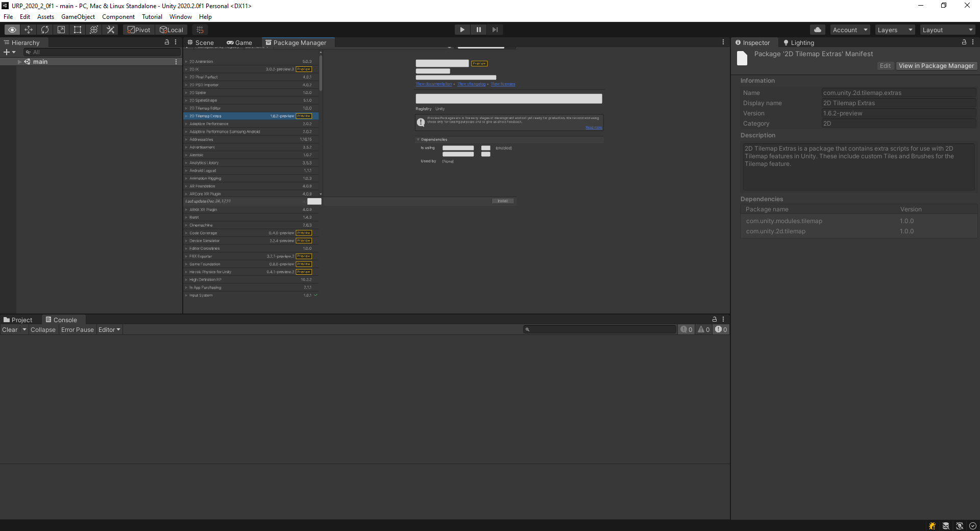Toggle the Local handle rotation button
Screen dimensions: 980x531
pyautogui.click(x=171, y=30)
